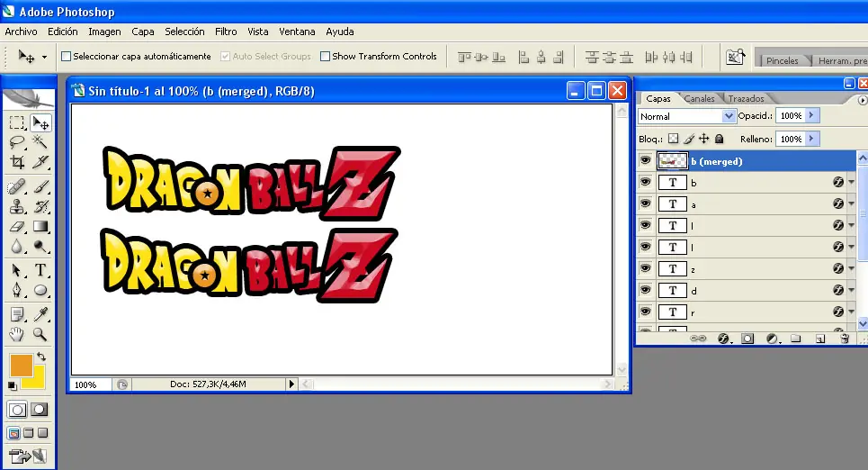Select the Pen tool
Image resolution: width=868 pixels, height=470 pixels.
click(x=17, y=291)
